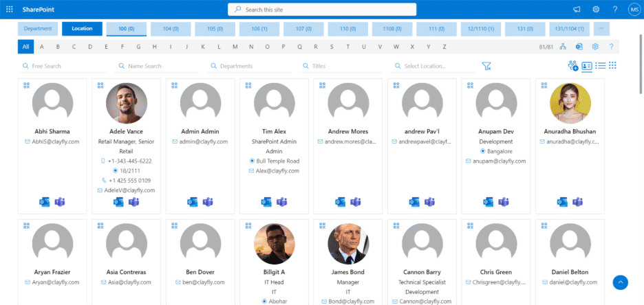Open Teams icon on Anuradha Bhushan card
The image size is (644, 305).
click(577, 202)
